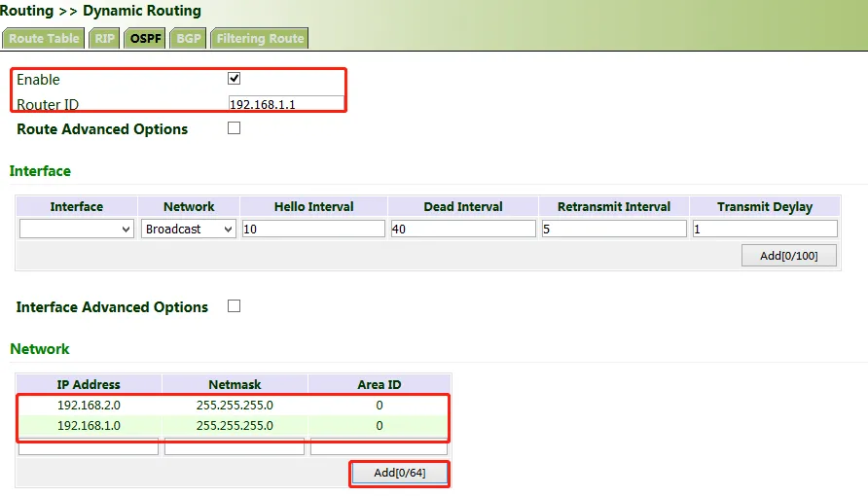Focus the empty new IP Address field
This screenshot has height=496, width=868.
89,446
